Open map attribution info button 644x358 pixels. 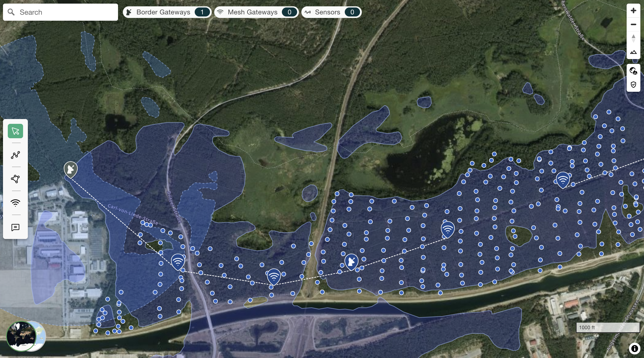coord(634,348)
